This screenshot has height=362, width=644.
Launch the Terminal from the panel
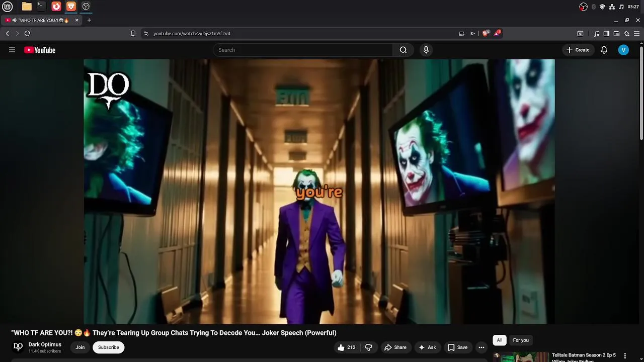pyautogui.click(x=41, y=7)
